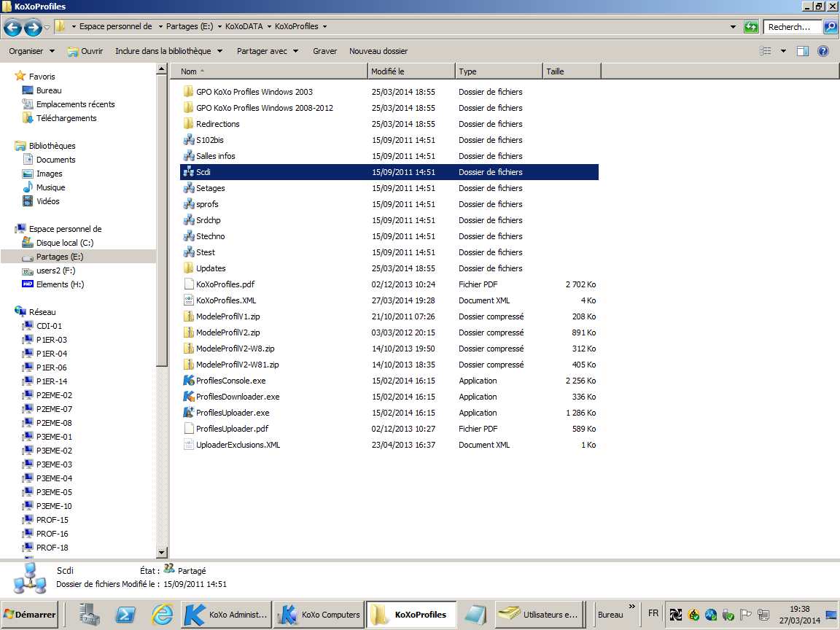840x630 pixels.
Task: Switch to KoXo Computers taskbar window
Action: 319,615
